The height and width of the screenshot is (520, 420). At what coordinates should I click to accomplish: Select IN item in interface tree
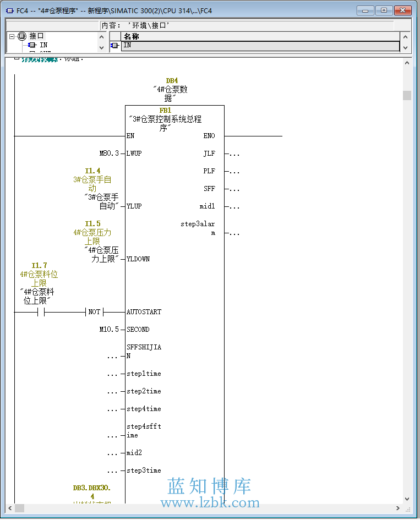(43, 45)
